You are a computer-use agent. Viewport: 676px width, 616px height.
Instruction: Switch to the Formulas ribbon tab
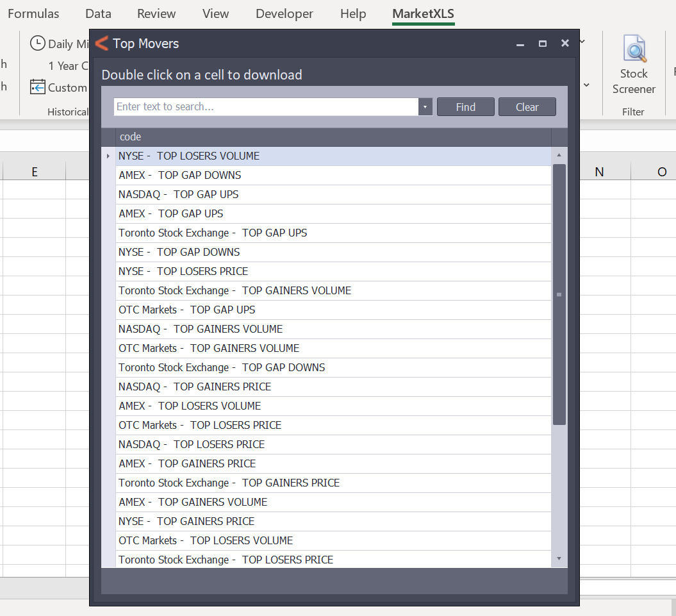click(x=33, y=13)
